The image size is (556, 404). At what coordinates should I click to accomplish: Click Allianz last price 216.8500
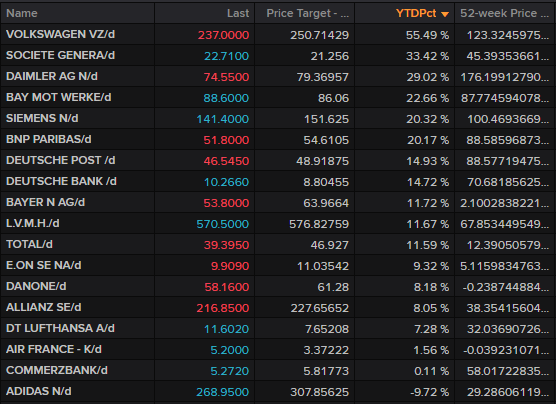(x=223, y=308)
